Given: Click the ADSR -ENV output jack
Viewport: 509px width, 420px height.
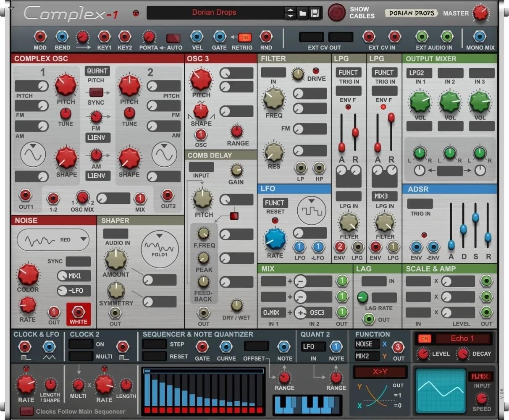Looking at the screenshot, I should (433, 247).
